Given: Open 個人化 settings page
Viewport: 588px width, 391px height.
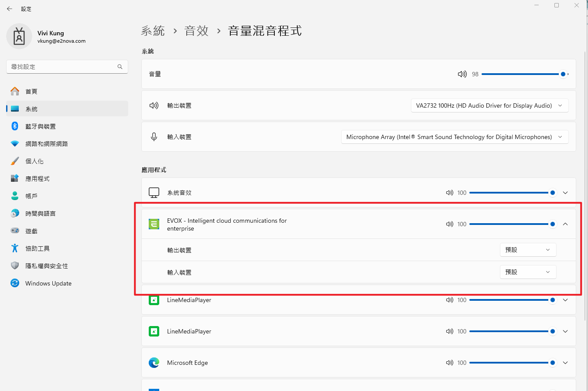Looking at the screenshot, I should coord(67,161).
